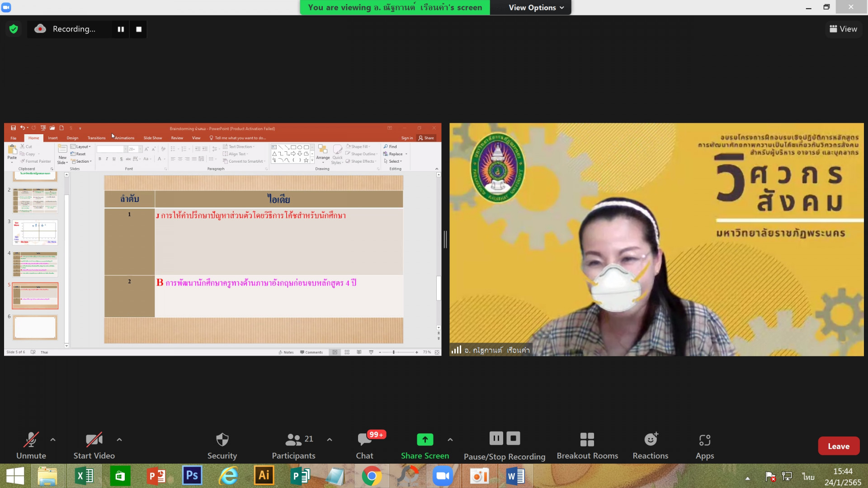Open the font size box
The image size is (868, 488).
pyautogui.click(x=135, y=149)
